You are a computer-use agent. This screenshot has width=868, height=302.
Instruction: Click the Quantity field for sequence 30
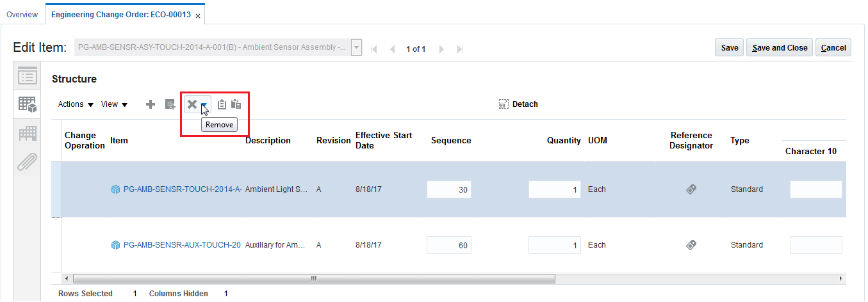554,189
